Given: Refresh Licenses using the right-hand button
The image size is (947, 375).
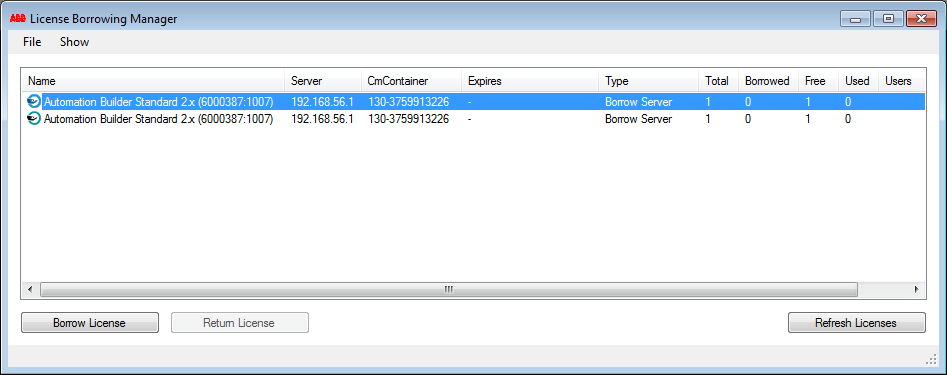Looking at the screenshot, I should [856, 322].
